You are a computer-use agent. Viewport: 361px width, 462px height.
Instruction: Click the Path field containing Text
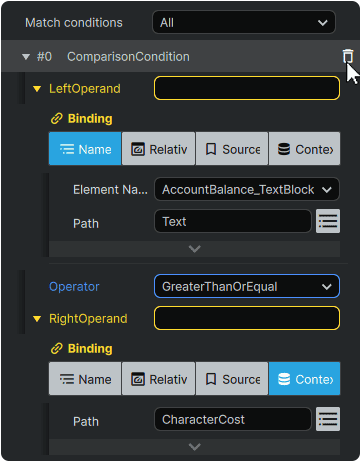point(233,221)
